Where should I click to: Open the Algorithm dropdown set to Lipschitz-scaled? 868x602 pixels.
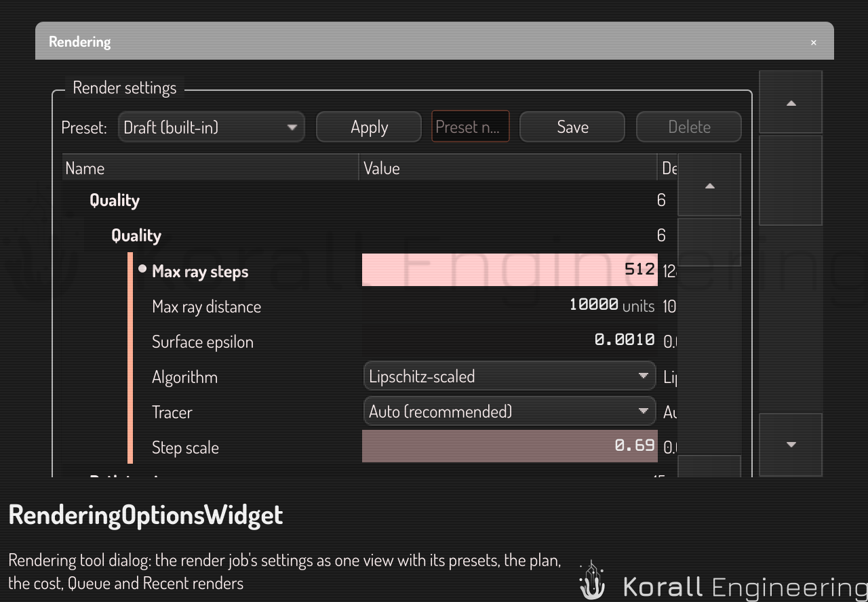(x=510, y=376)
